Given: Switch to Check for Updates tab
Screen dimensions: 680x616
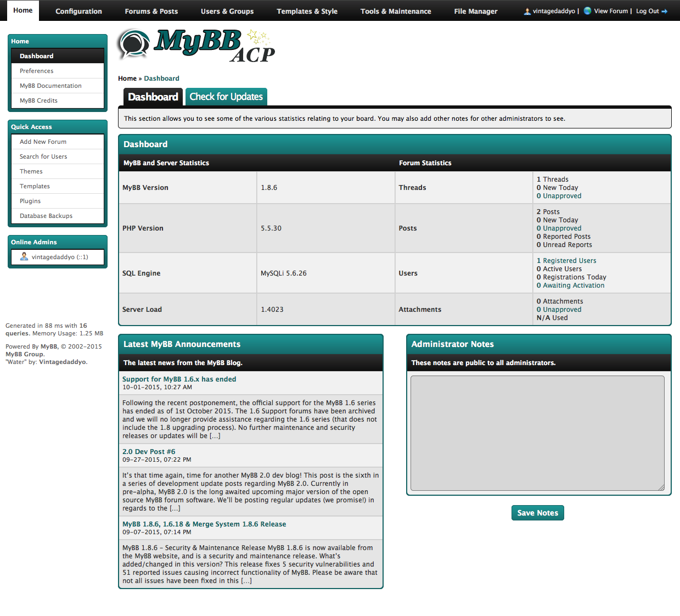Looking at the screenshot, I should pos(226,97).
